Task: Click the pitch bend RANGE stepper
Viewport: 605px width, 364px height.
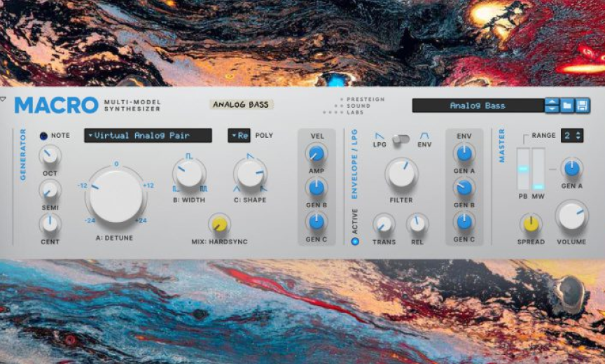Action: point(571,135)
